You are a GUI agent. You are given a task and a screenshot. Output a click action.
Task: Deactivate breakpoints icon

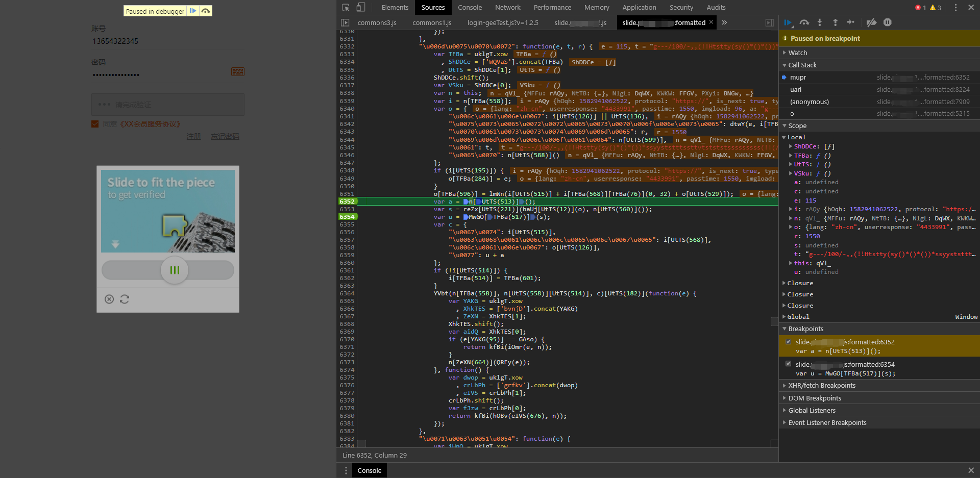(x=871, y=22)
